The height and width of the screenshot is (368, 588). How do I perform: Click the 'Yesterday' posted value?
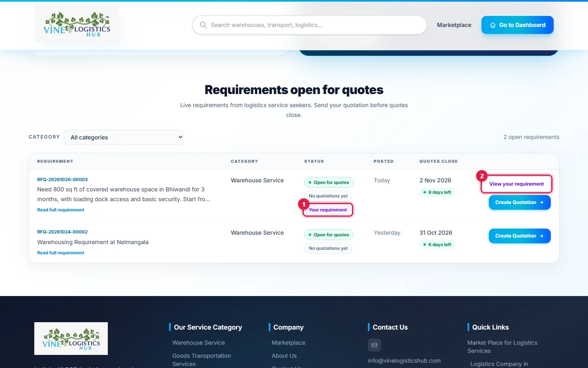click(387, 233)
